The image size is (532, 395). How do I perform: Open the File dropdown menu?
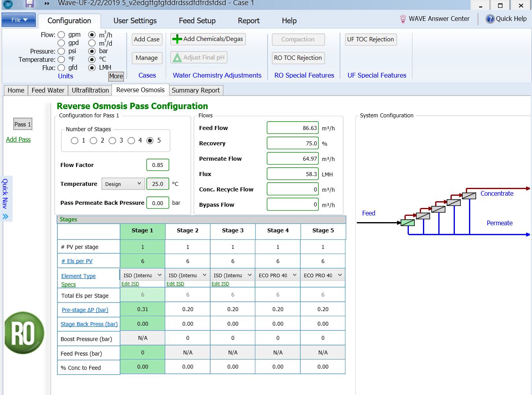point(19,20)
